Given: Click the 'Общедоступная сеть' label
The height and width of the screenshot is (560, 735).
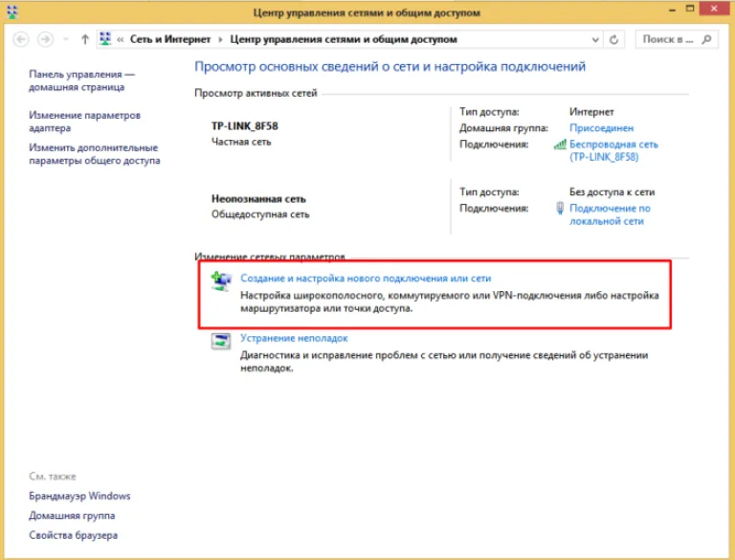Looking at the screenshot, I should pyautogui.click(x=260, y=214).
